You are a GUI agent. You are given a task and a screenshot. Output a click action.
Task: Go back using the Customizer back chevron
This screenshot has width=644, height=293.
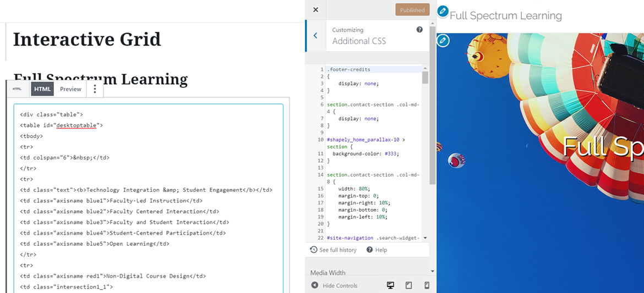[315, 36]
